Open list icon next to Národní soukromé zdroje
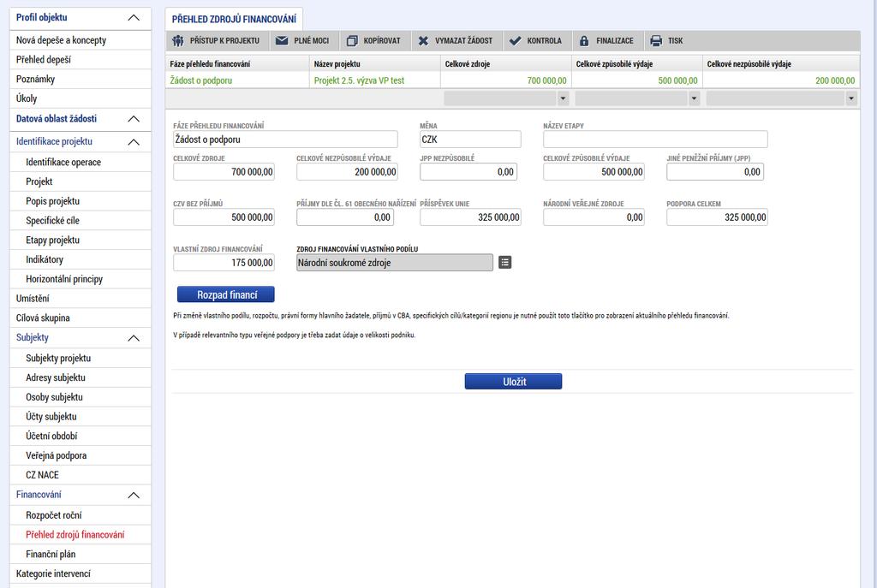This screenshot has width=877, height=588. coord(504,262)
